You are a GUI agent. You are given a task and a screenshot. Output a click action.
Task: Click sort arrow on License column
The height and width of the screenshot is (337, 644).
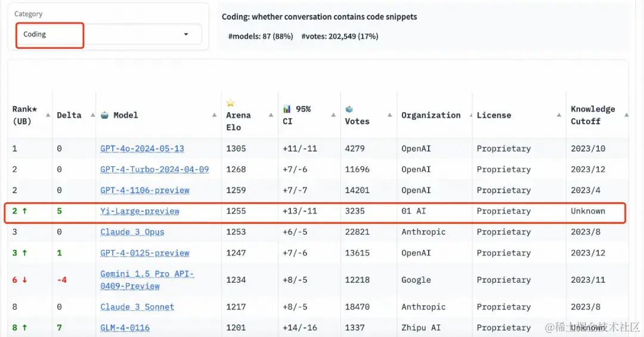coord(559,115)
